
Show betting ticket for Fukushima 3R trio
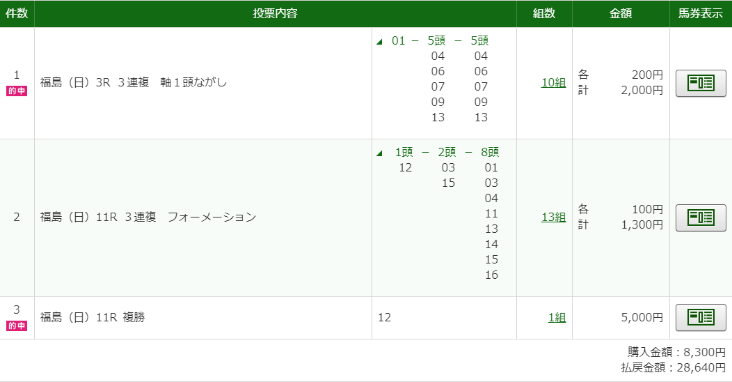tap(701, 83)
